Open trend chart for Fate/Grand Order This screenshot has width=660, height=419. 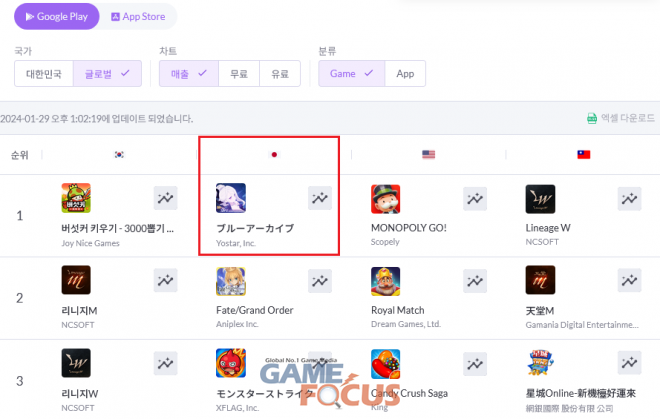320,281
